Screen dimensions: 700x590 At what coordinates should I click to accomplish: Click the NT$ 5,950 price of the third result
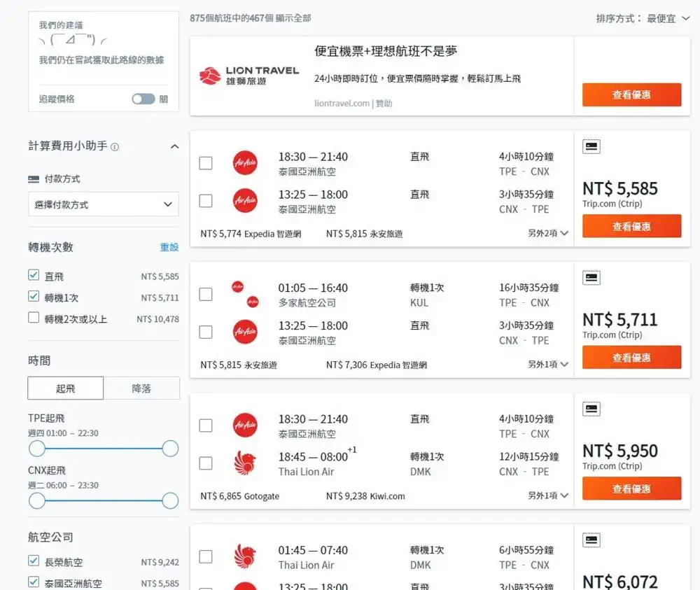tap(620, 451)
